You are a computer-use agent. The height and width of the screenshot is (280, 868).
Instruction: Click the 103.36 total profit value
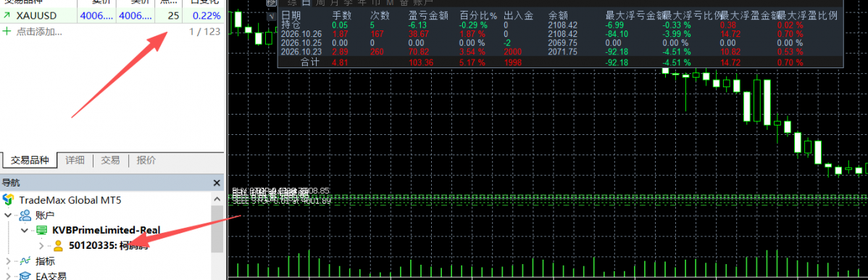coord(421,62)
